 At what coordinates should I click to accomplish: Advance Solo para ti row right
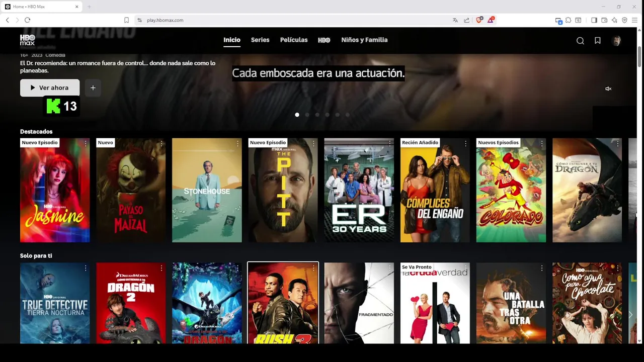[x=630, y=315]
